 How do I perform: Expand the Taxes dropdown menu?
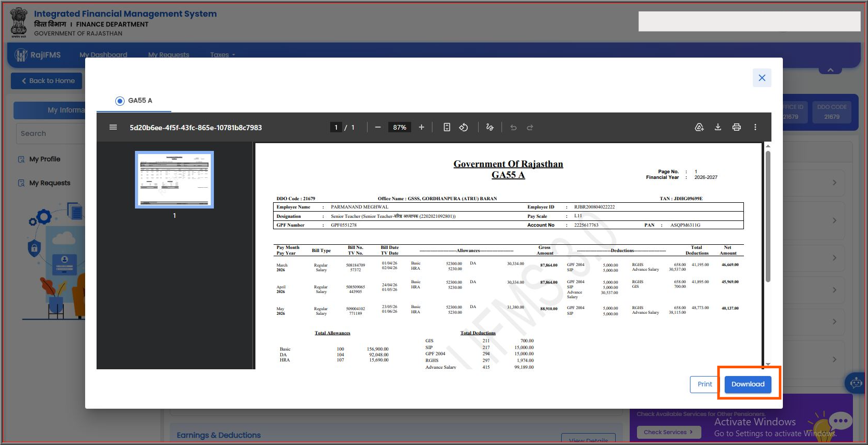[223, 54]
